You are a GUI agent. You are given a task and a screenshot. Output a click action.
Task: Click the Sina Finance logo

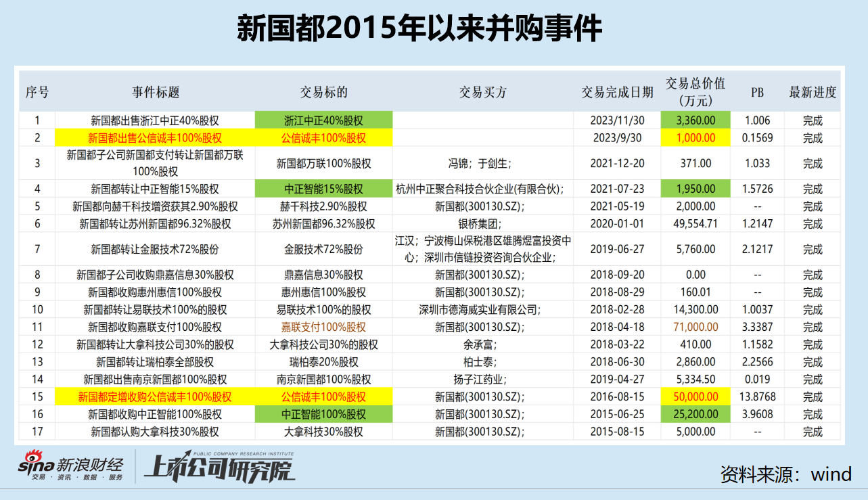(70, 468)
